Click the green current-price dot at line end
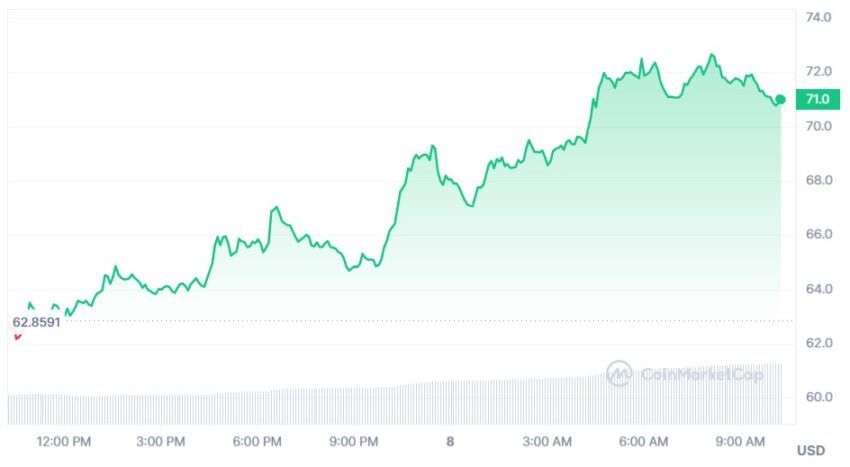850x467 pixels. [781, 99]
